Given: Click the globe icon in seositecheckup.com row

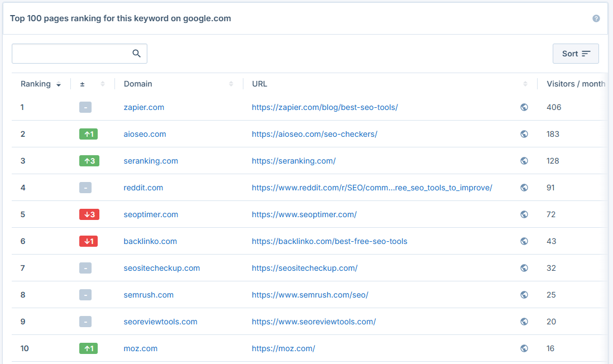Looking at the screenshot, I should coord(524,268).
